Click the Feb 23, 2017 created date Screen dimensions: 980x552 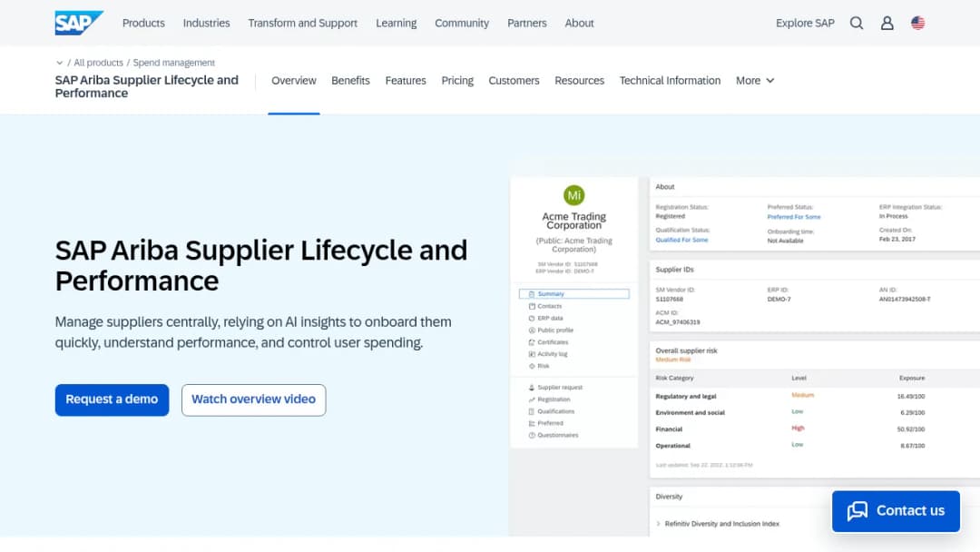[897, 240]
